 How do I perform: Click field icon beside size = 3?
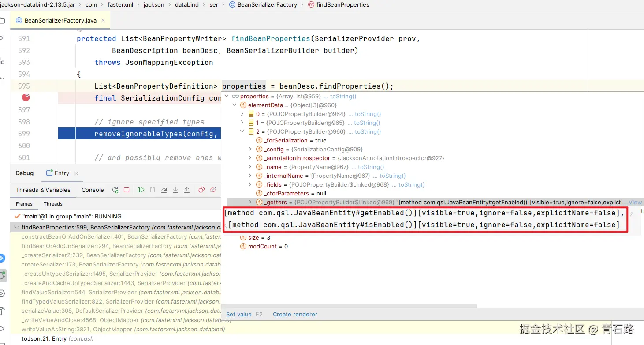[243, 237]
